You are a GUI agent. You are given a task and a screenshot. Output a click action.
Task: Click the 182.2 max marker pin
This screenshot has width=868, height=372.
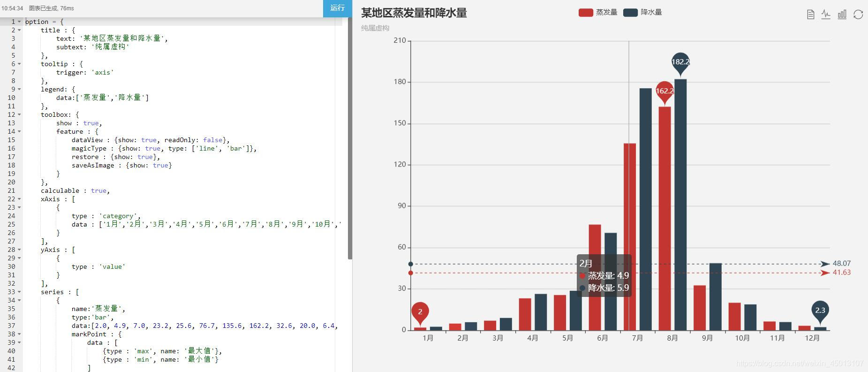(680, 63)
